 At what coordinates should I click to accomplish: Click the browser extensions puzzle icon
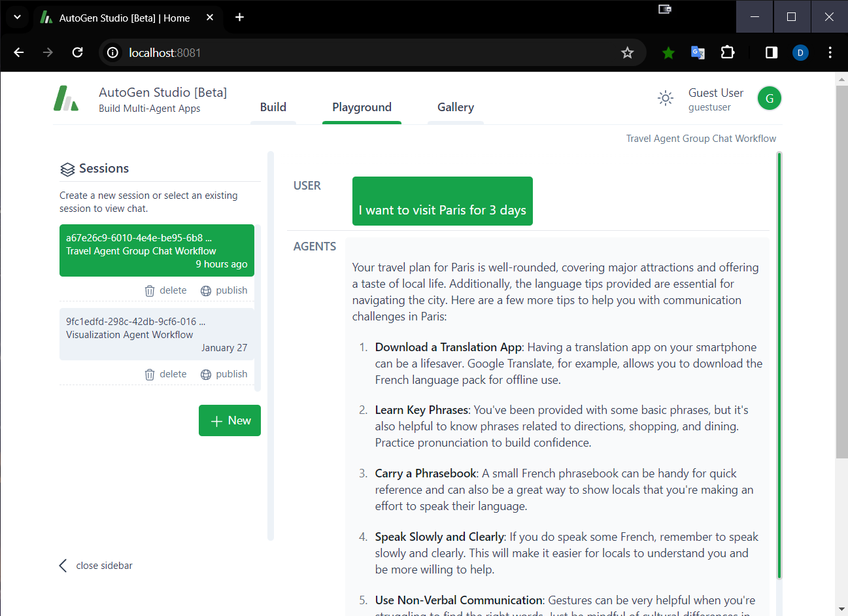[728, 52]
